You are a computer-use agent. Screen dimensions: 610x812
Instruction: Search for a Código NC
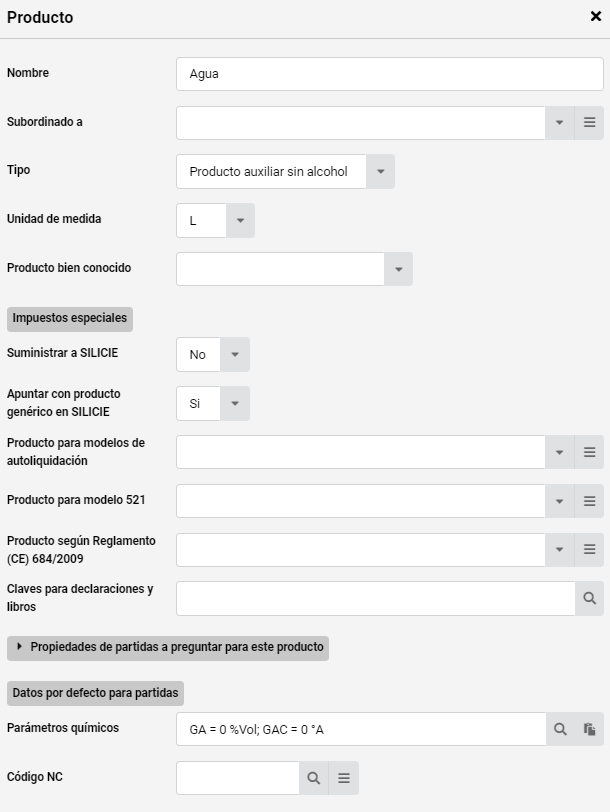314,778
